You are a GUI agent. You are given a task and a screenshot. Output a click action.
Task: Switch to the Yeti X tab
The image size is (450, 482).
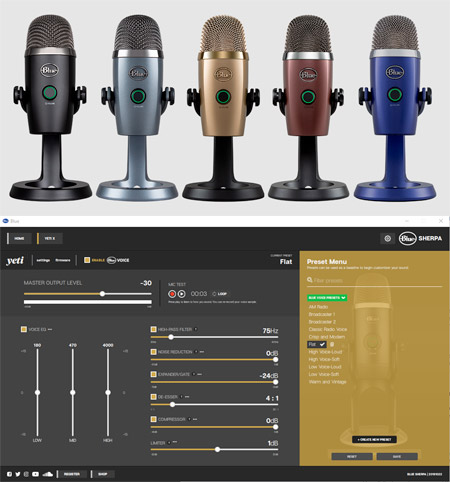point(50,238)
